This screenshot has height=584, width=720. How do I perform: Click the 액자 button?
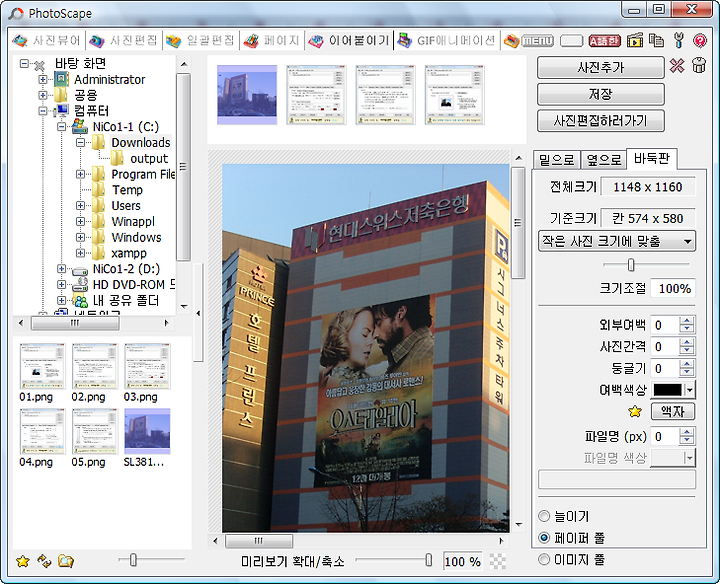tap(673, 412)
